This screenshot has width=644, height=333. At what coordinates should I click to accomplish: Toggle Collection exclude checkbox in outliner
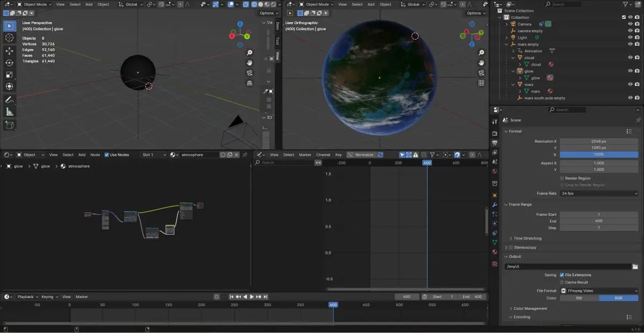[624, 17]
